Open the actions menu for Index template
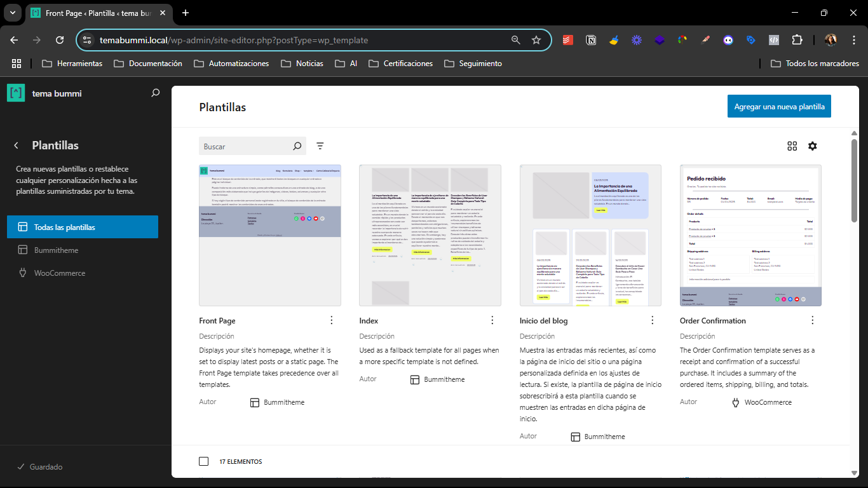The image size is (868, 488). point(492,320)
